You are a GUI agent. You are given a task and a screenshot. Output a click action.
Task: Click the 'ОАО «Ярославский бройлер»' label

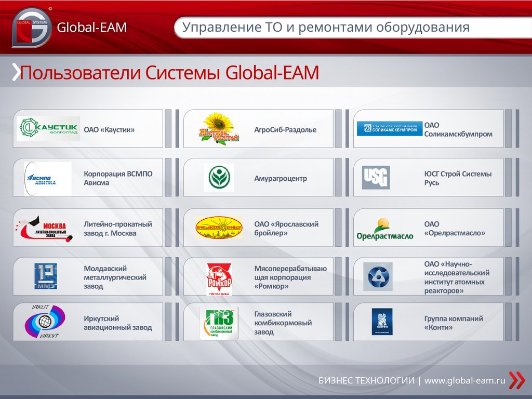(286, 229)
